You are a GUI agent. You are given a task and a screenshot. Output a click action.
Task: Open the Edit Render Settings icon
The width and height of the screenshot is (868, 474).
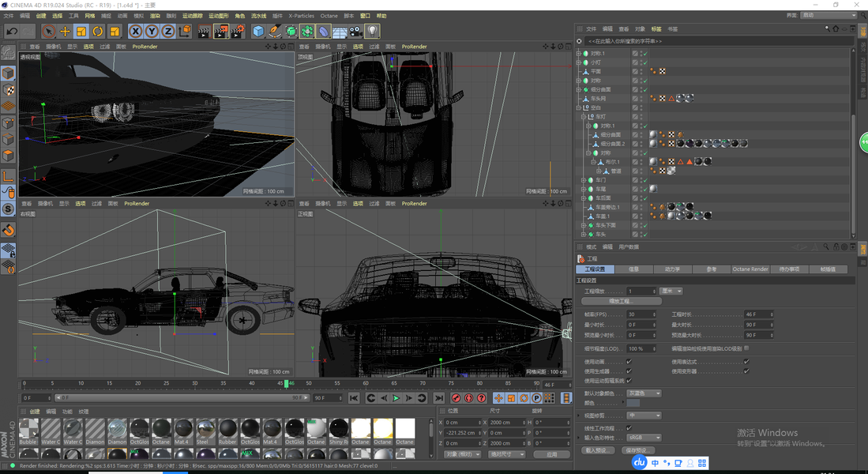pyautogui.click(x=239, y=32)
